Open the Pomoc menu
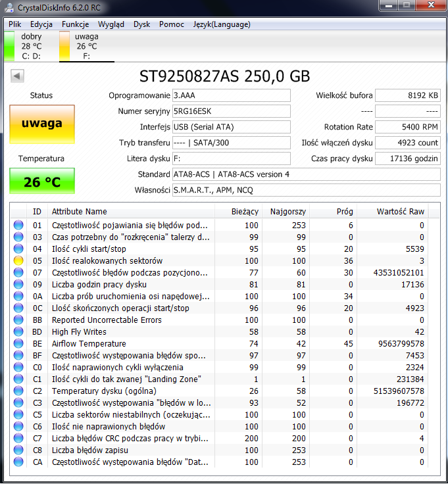Viewport: 448px width, 484px height. [171, 24]
